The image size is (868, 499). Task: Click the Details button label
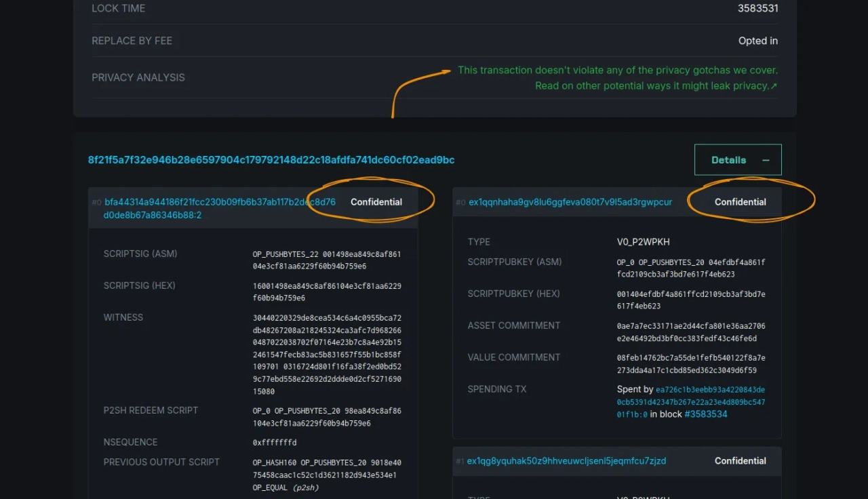click(x=728, y=161)
